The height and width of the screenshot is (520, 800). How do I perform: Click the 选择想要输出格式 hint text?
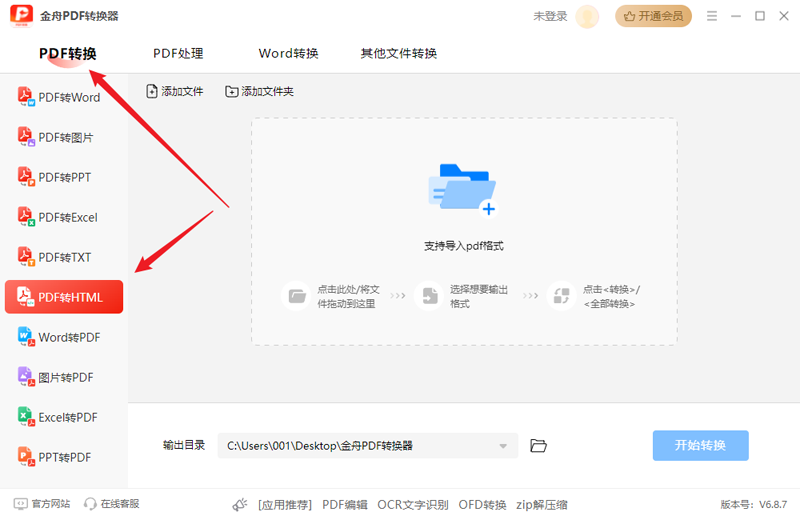point(479,296)
